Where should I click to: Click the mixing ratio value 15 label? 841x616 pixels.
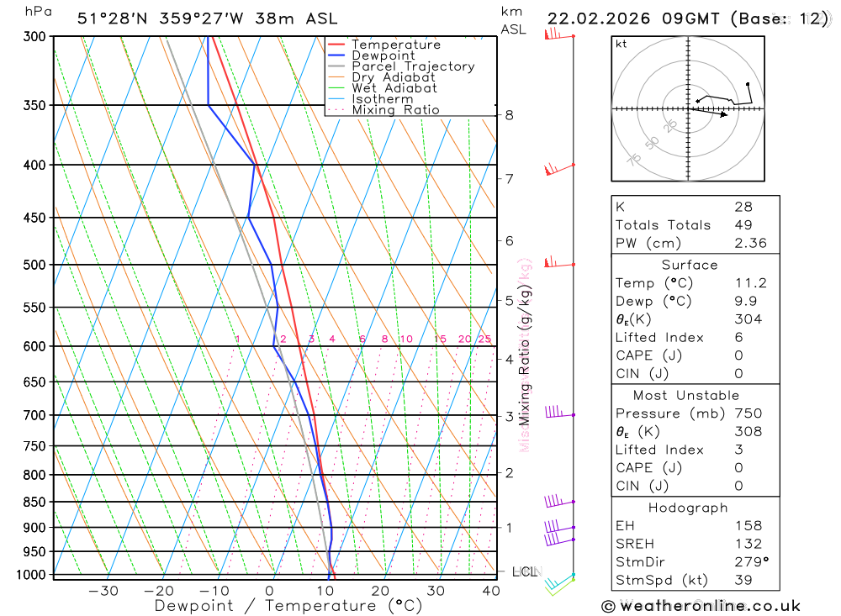[x=440, y=339]
